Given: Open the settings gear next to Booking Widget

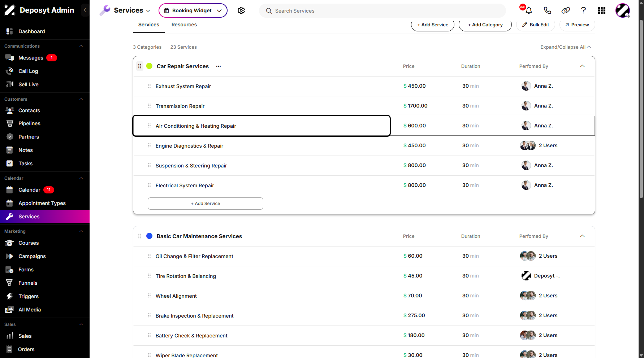Looking at the screenshot, I should click(x=241, y=10).
